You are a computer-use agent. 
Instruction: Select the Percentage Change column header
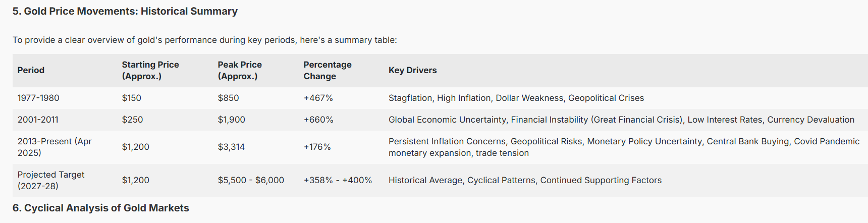point(328,70)
